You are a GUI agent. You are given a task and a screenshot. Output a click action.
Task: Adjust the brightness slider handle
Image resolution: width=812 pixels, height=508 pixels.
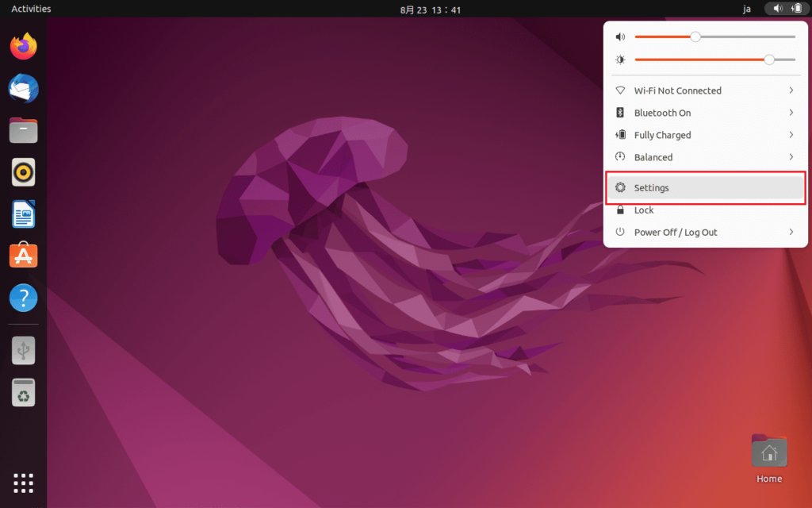tap(769, 60)
